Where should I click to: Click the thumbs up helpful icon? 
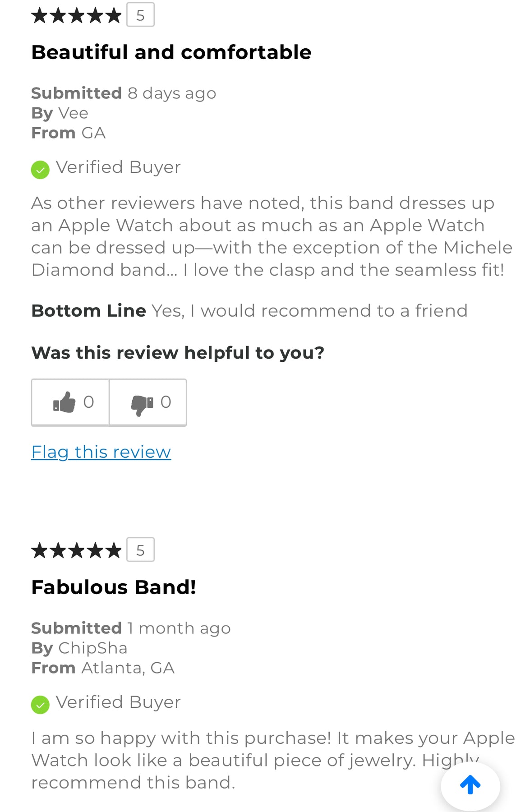[64, 402]
